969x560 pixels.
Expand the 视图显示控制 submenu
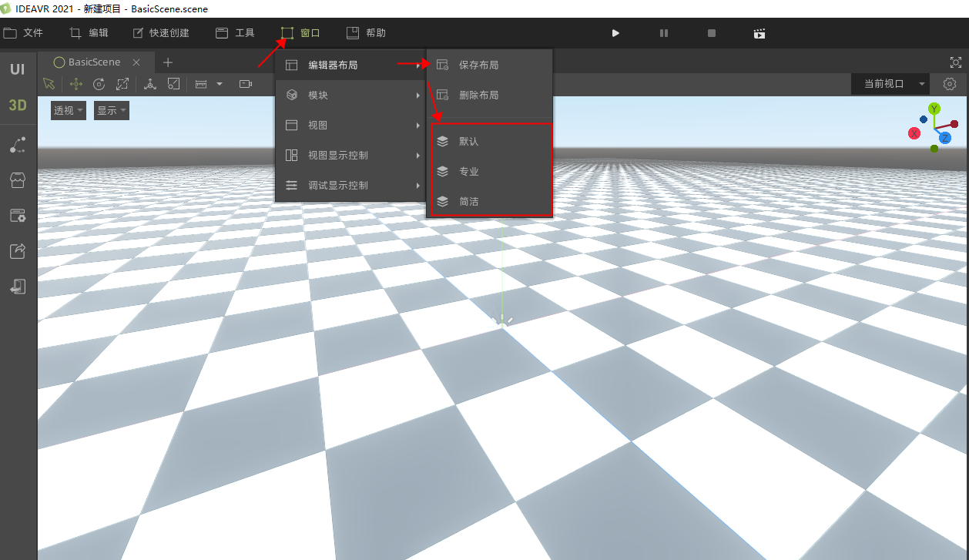pyautogui.click(x=350, y=156)
